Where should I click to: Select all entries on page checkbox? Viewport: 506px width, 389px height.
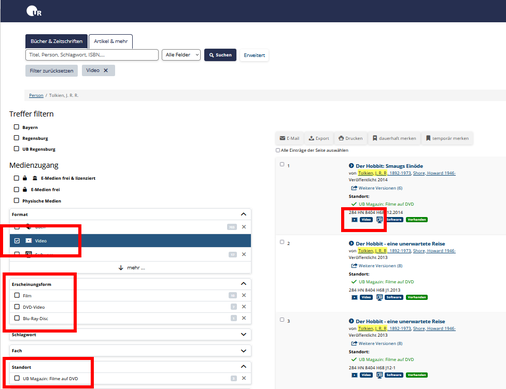[278, 150]
